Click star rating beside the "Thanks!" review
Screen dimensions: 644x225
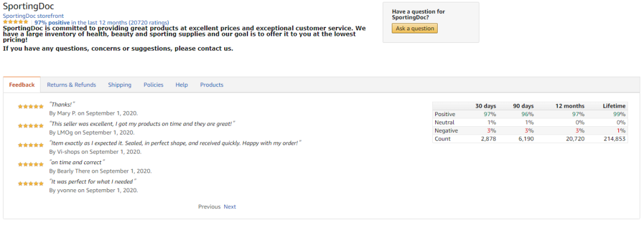click(31, 106)
